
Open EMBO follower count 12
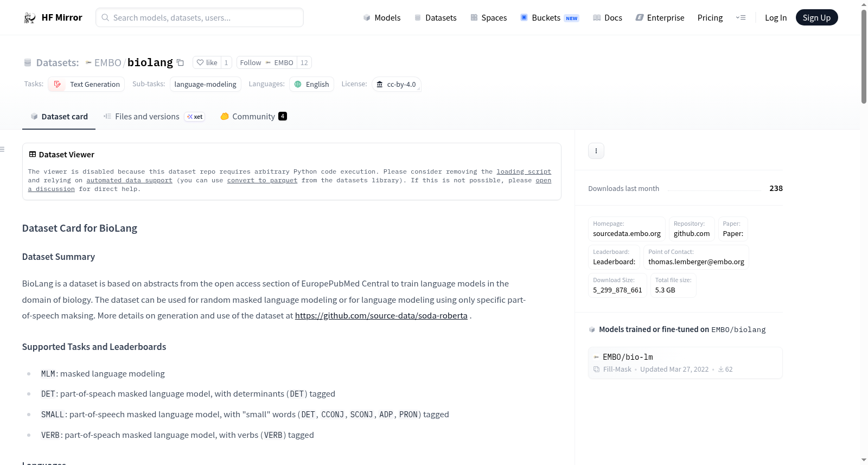[x=304, y=63]
